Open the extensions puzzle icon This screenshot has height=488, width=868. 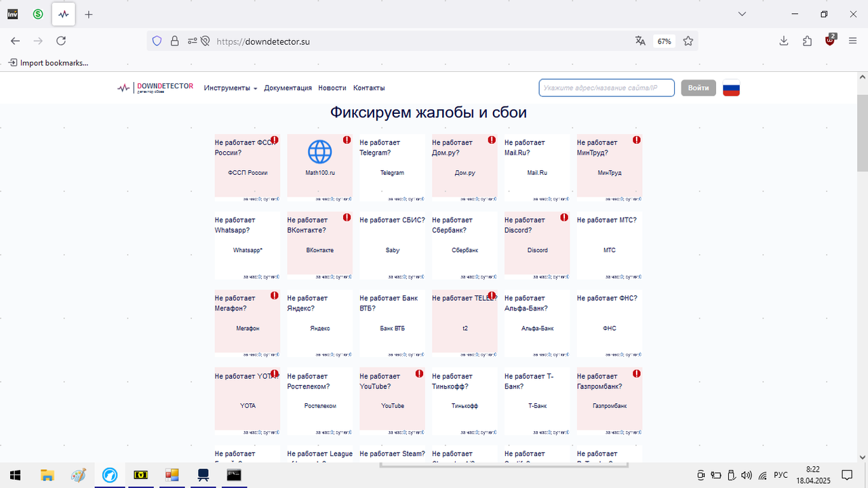coord(807,41)
